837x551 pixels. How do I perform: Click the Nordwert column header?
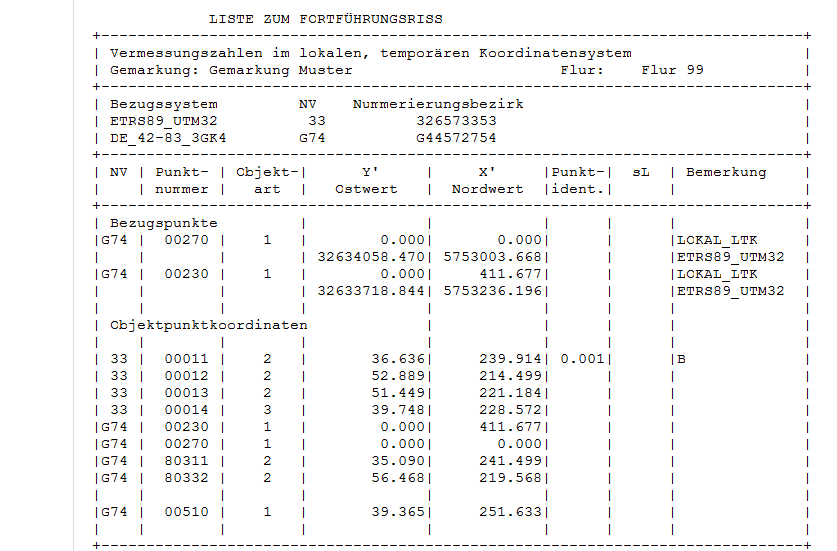click(487, 189)
